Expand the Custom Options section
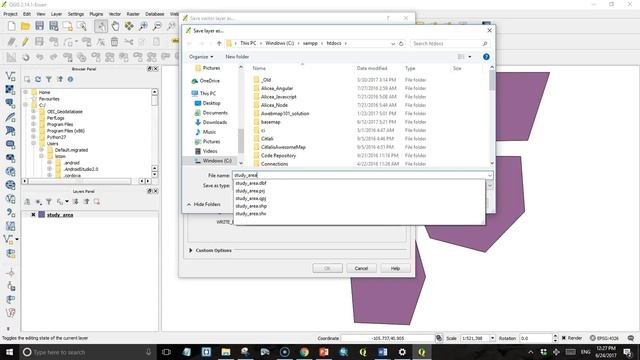 pos(190,250)
